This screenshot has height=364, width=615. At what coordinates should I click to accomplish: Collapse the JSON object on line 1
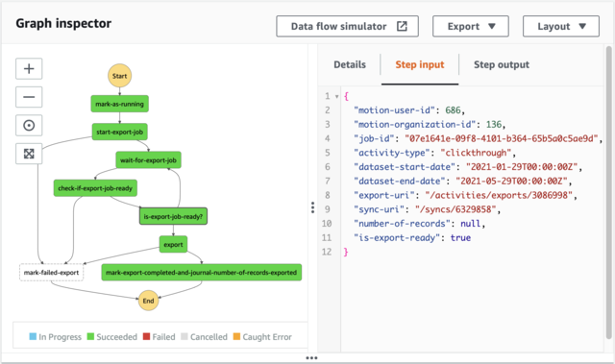tap(336, 96)
